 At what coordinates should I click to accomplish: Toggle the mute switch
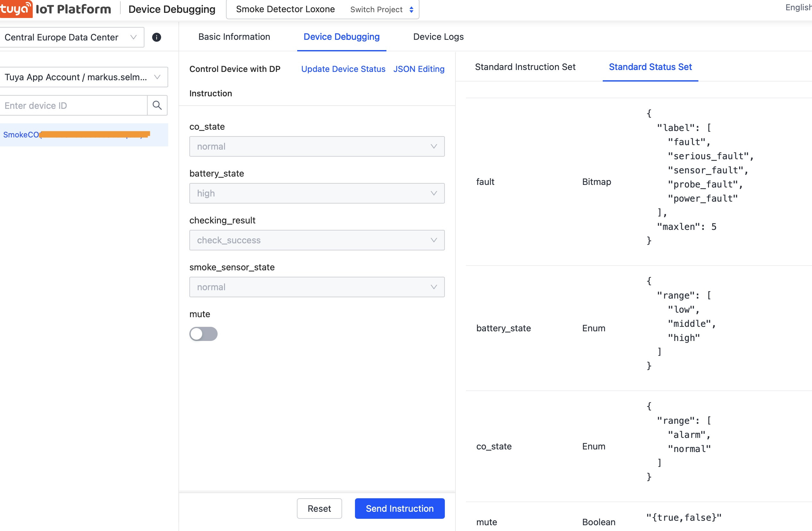pos(203,334)
